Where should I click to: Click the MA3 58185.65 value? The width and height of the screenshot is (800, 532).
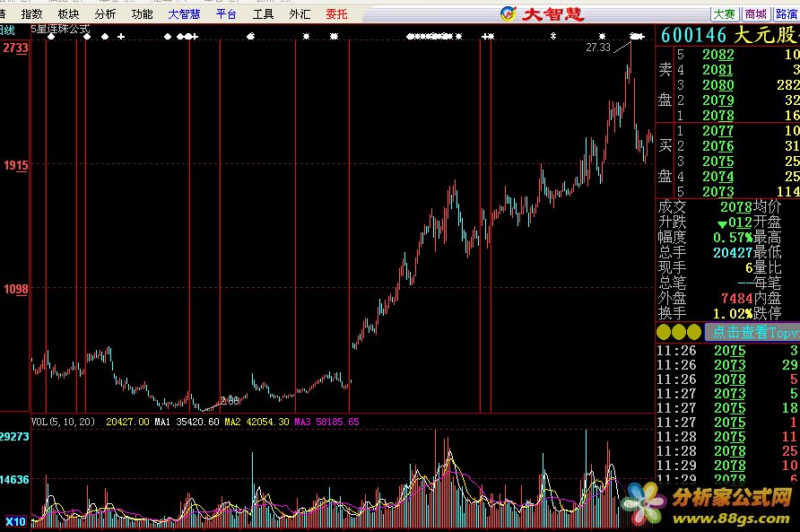[x=326, y=422]
